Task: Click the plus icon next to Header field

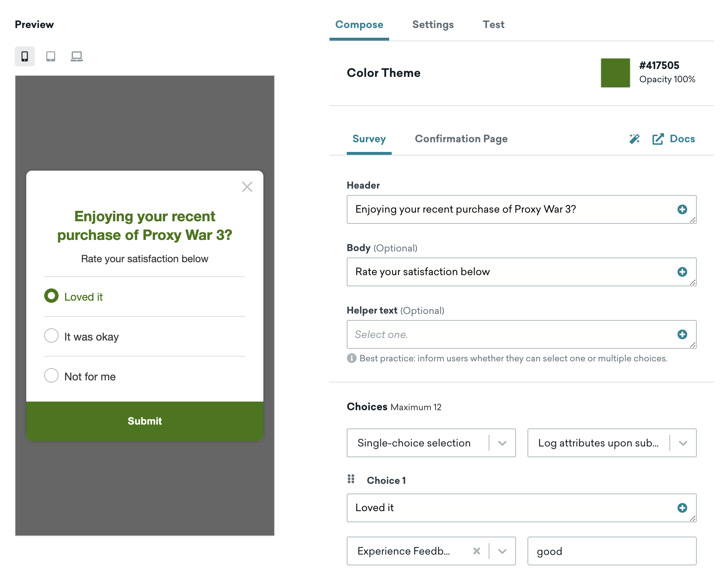Action: tap(682, 209)
